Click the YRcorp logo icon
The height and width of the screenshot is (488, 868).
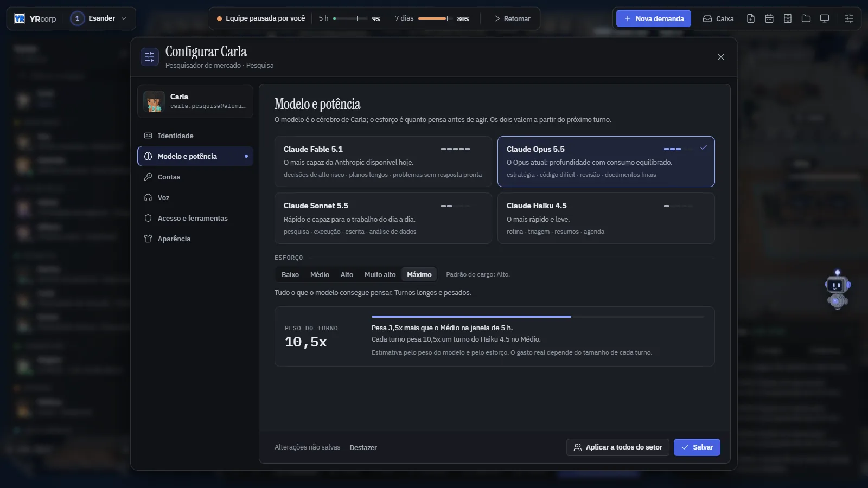(20, 18)
